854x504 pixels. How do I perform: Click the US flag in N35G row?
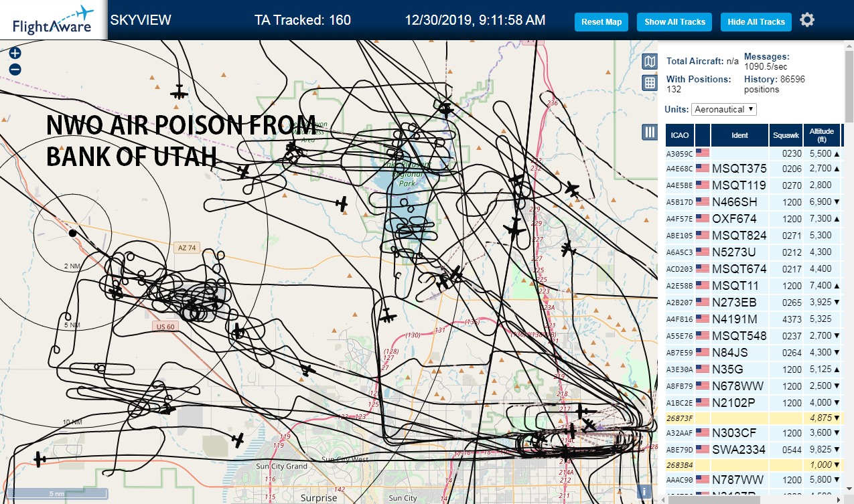(x=703, y=369)
